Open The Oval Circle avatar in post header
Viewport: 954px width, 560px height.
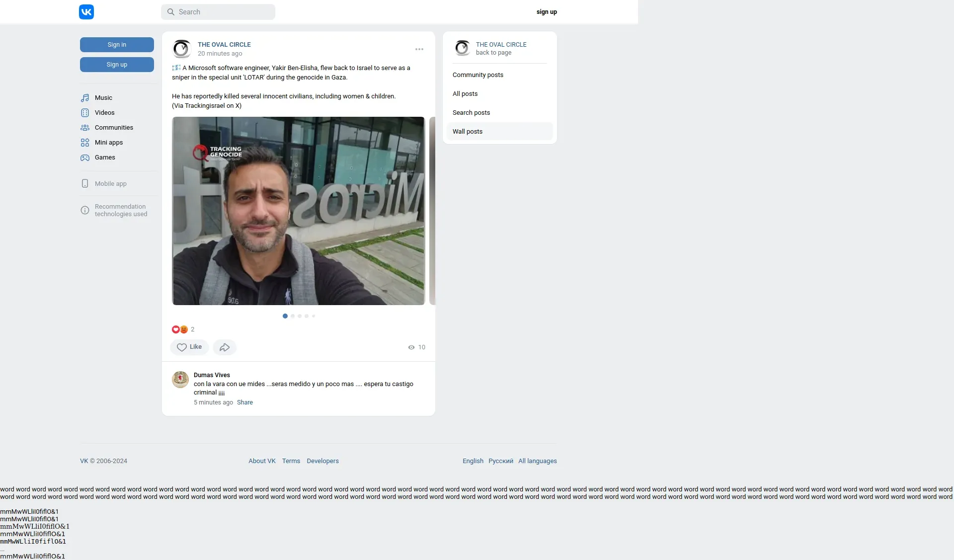click(x=182, y=49)
